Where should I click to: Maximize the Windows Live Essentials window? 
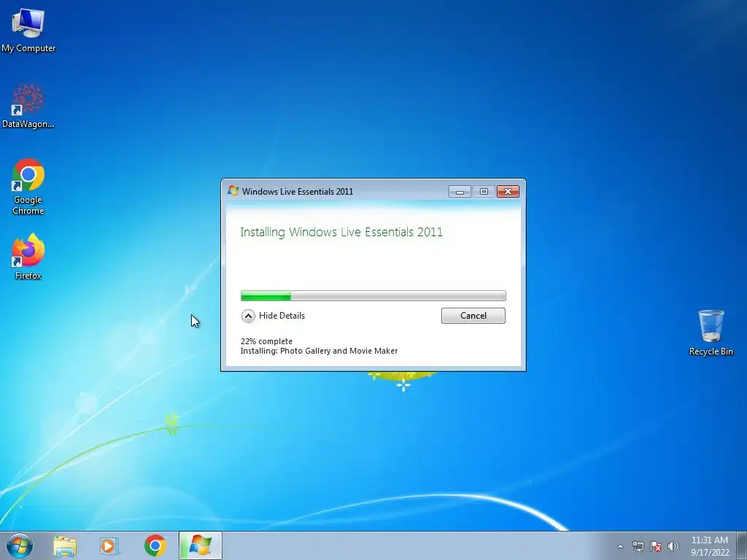coord(484,192)
